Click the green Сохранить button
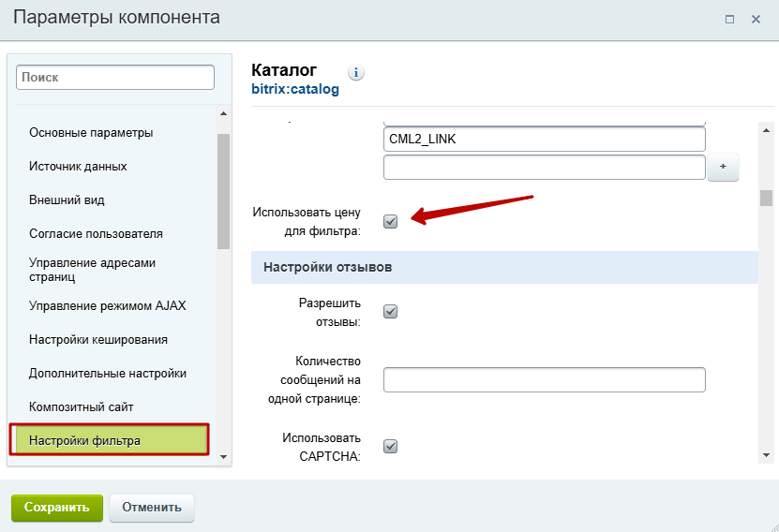 (57, 508)
